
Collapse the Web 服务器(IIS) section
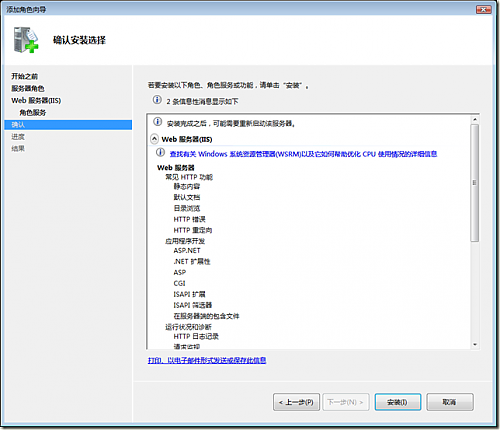pyautogui.click(x=154, y=139)
